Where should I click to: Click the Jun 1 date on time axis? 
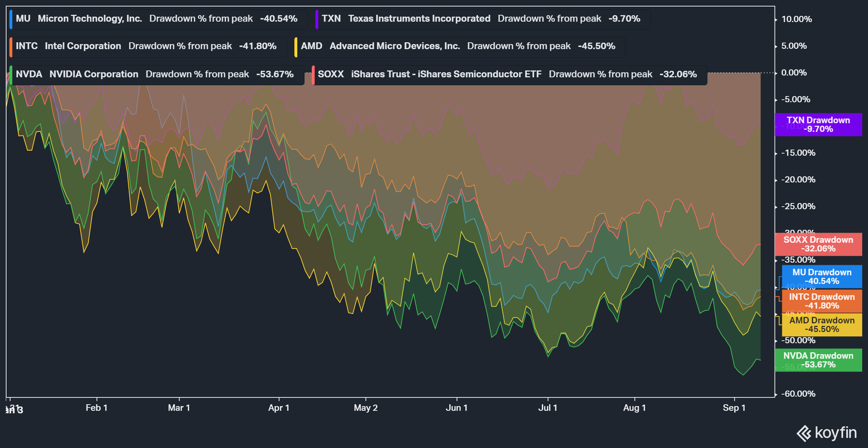pos(457,408)
